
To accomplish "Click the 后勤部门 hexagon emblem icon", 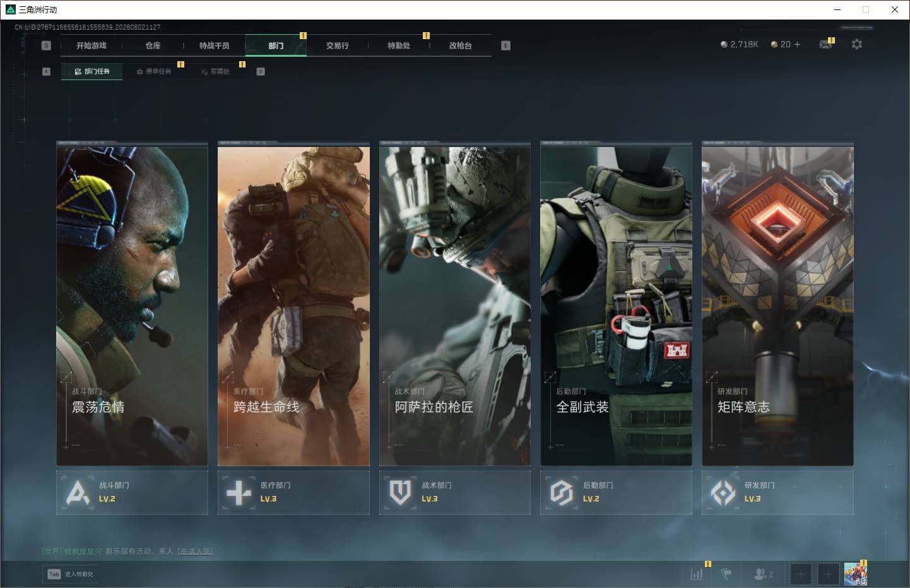I will tap(561, 493).
